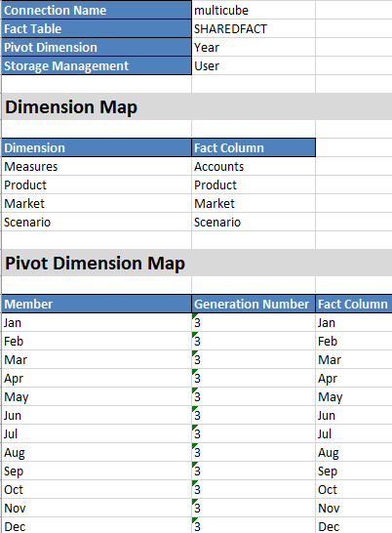Select the Scenario cell in Fact Column
Screen dimensions: 392x533
point(254,222)
